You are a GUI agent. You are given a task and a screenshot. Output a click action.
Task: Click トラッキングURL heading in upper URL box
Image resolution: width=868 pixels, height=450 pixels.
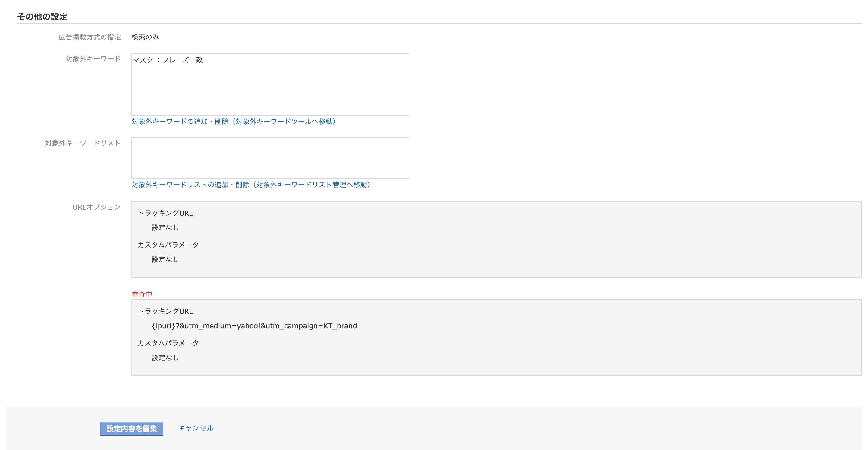tap(165, 213)
